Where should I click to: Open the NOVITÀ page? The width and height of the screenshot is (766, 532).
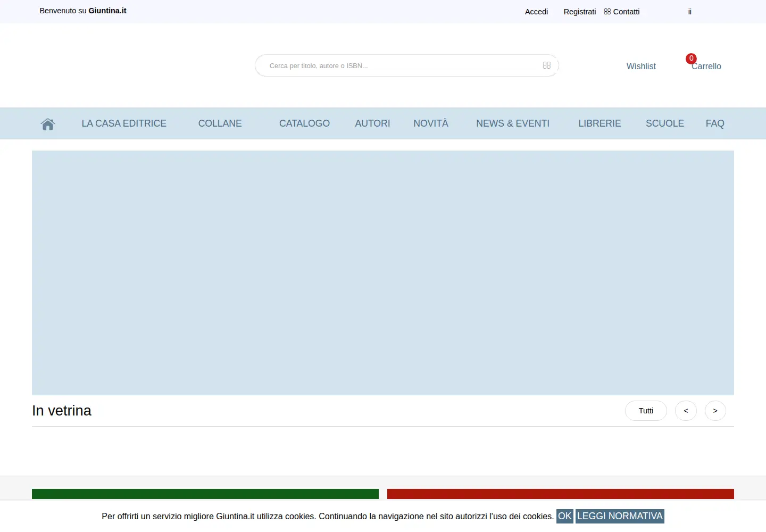[x=431, y=123]
